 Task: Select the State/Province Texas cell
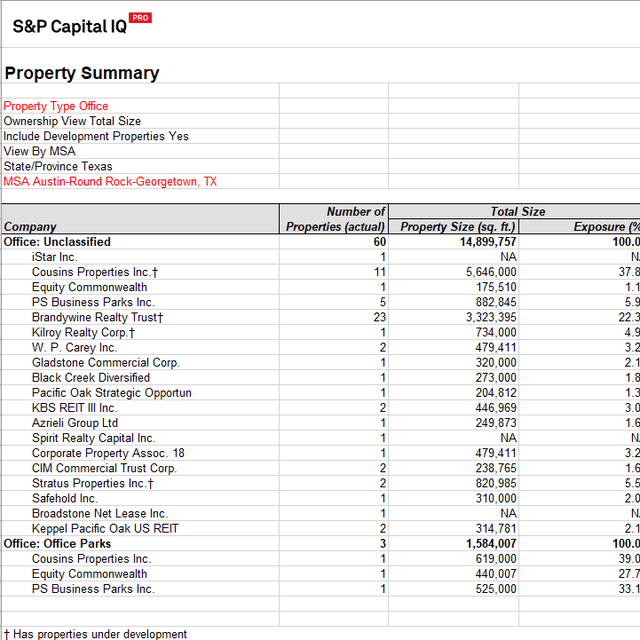pyautogui.click(x=141, y=166)
